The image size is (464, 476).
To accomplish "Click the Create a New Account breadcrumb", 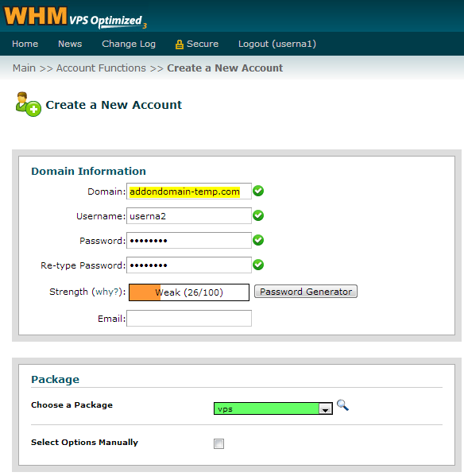I will click(225, 68).
